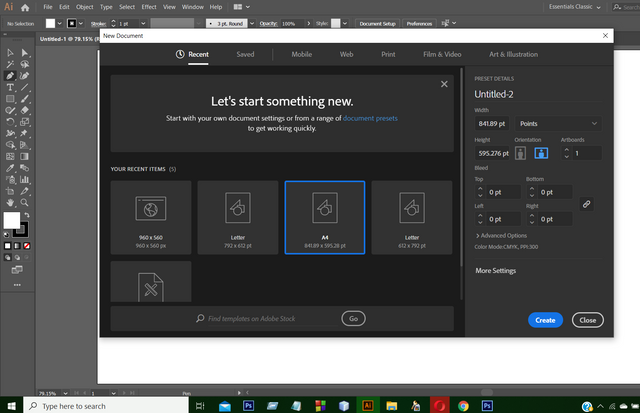This screenshot has height=413, width=640.
Task: Switch to Art & Illustration tab
Action: [513, 54]
